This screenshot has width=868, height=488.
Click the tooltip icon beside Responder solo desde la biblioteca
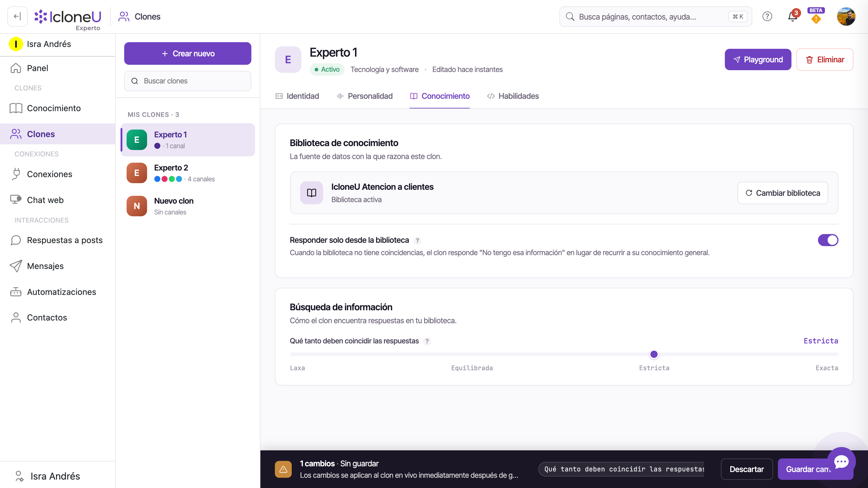417,240
